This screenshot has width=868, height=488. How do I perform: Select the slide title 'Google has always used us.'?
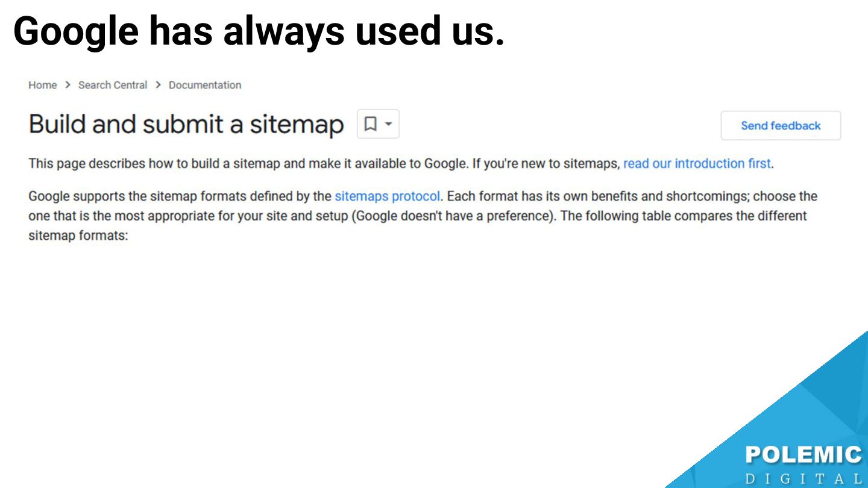(259, 31)
